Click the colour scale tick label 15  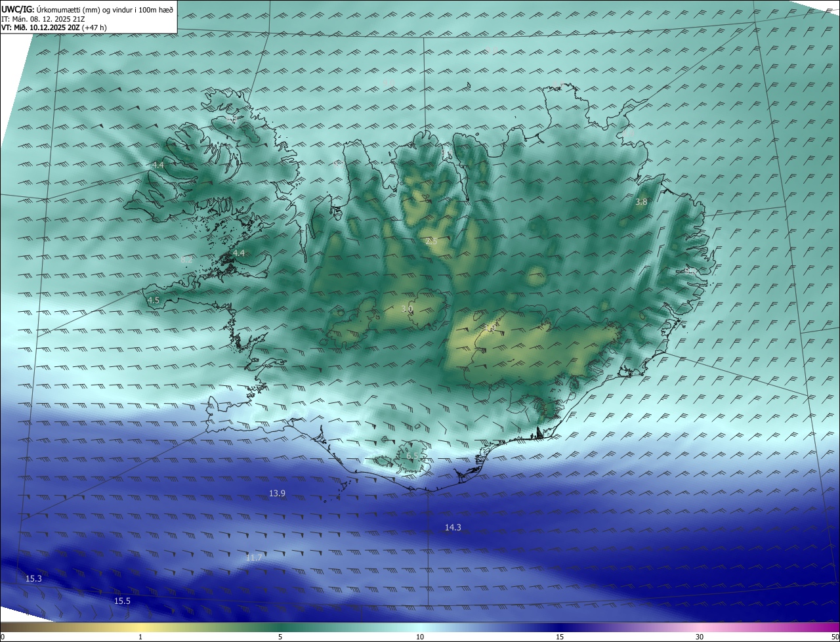point(560,637)
